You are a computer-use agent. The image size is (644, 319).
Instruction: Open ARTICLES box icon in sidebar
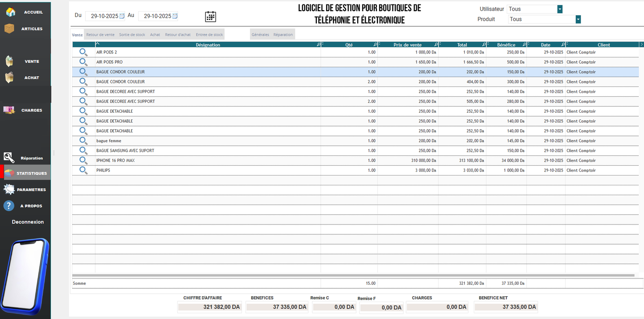[9, 29]
